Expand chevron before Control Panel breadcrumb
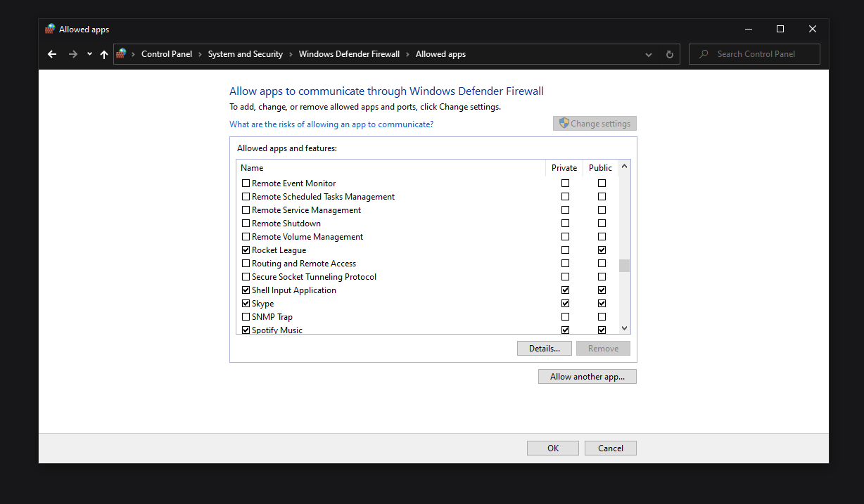The width and height of the screenshot is (864, 504). point(134,54)
